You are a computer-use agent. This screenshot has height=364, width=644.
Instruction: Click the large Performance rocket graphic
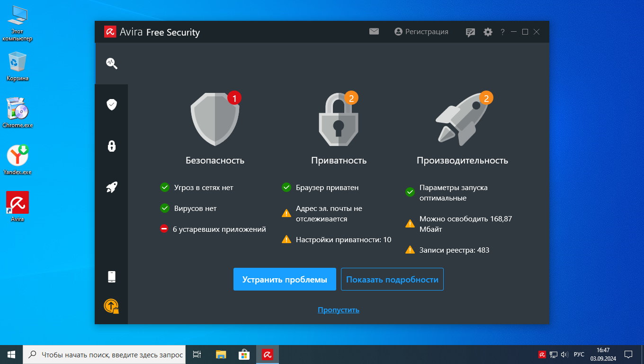[x=462, y=118]
